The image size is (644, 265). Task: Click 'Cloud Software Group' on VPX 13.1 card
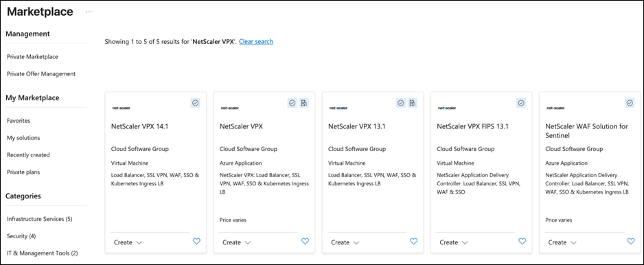(357, 149)
